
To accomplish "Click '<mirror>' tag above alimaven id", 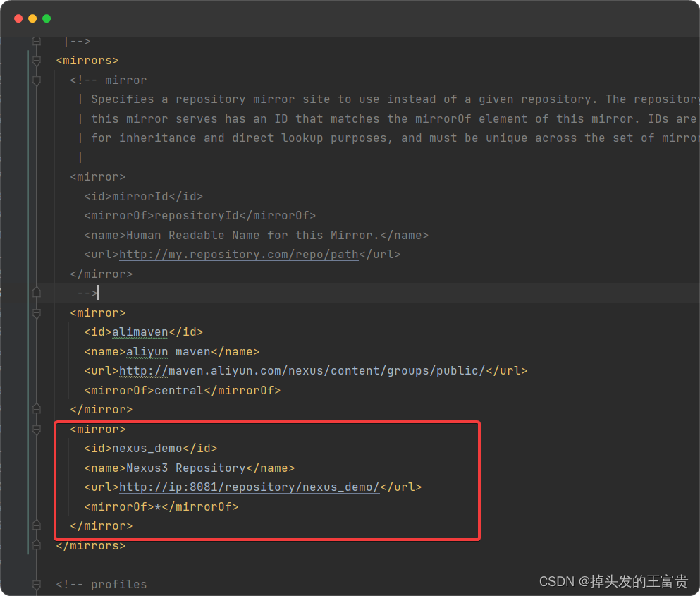I will click(98, 312).
